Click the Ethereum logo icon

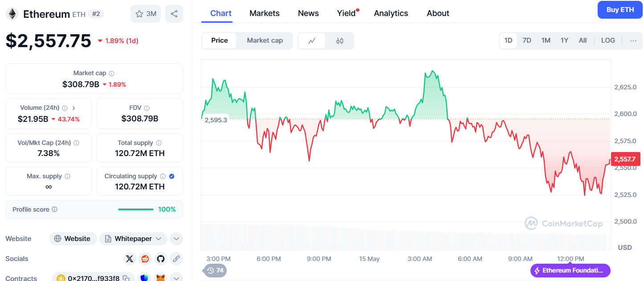(12, 14)
